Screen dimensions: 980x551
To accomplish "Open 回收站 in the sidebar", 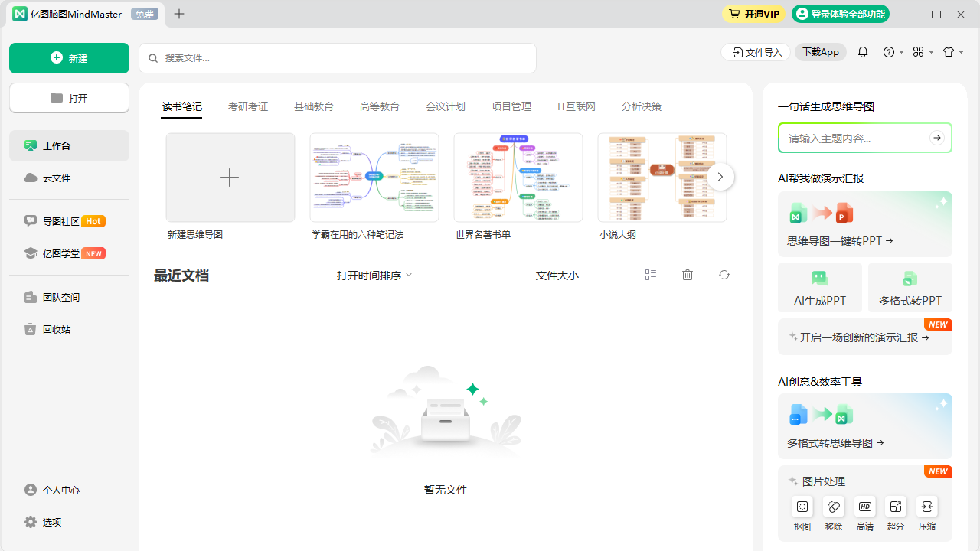I will 57,329.
